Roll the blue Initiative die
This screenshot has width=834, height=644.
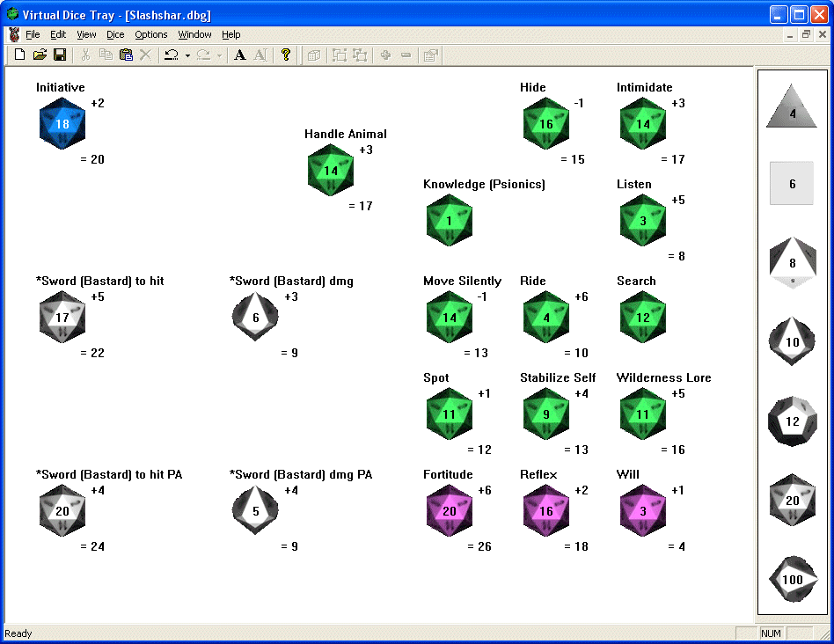(x=62, y=123)
